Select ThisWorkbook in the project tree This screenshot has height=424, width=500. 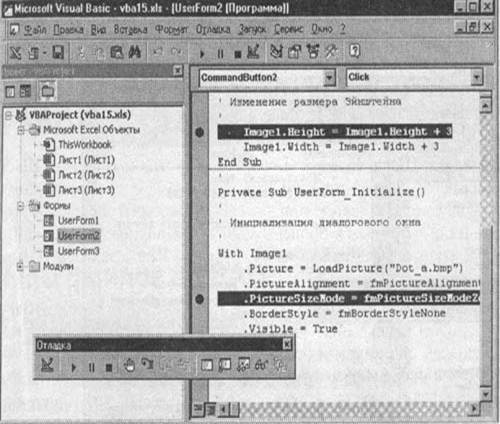pos(85,145)
